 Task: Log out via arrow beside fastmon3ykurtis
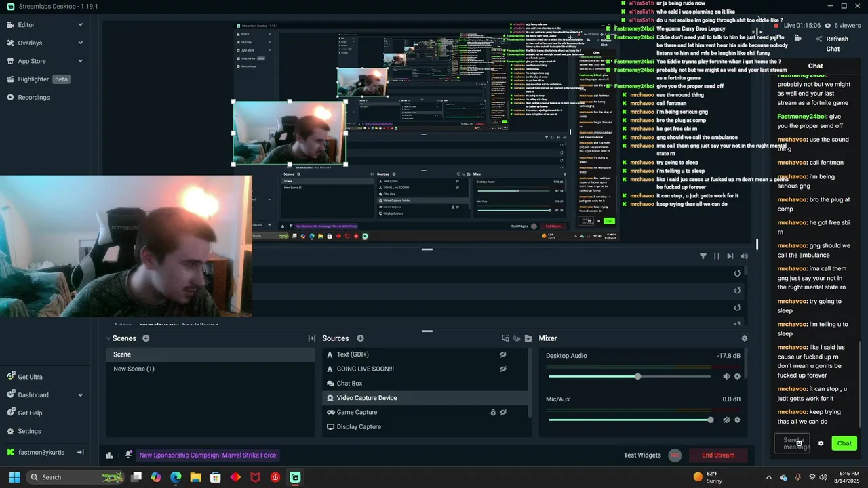click(80, 452)
